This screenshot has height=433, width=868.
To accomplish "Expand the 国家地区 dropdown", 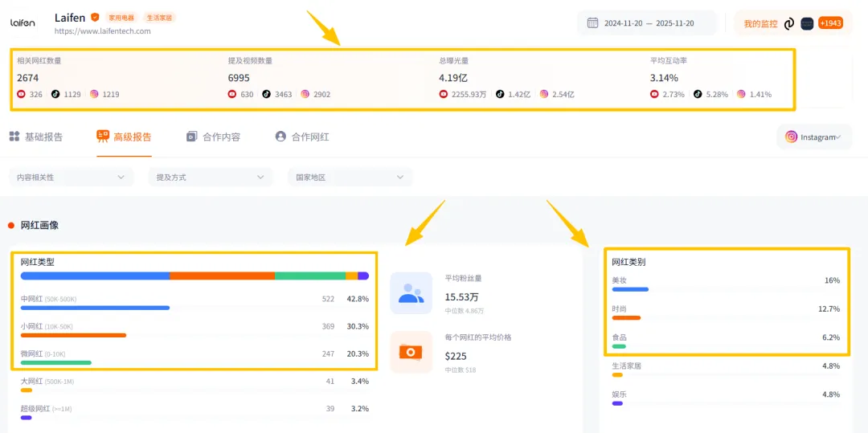I will [x=350, y=177].
